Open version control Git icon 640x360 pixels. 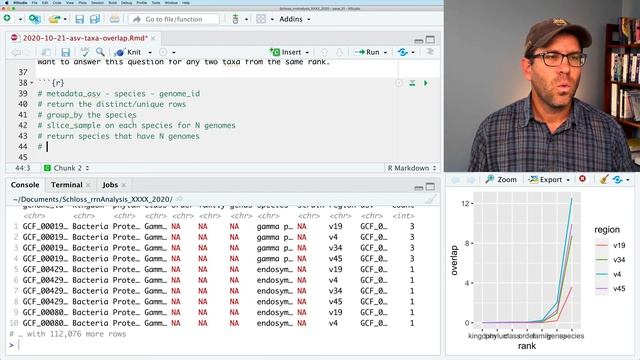click(x=236, y=19)
